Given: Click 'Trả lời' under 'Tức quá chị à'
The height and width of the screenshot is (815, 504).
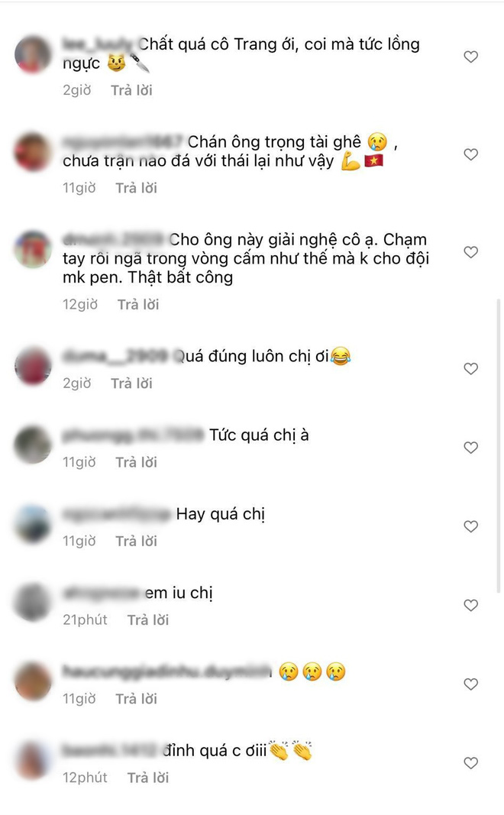Looking at the screenshot, I should [x=136, y=463].
